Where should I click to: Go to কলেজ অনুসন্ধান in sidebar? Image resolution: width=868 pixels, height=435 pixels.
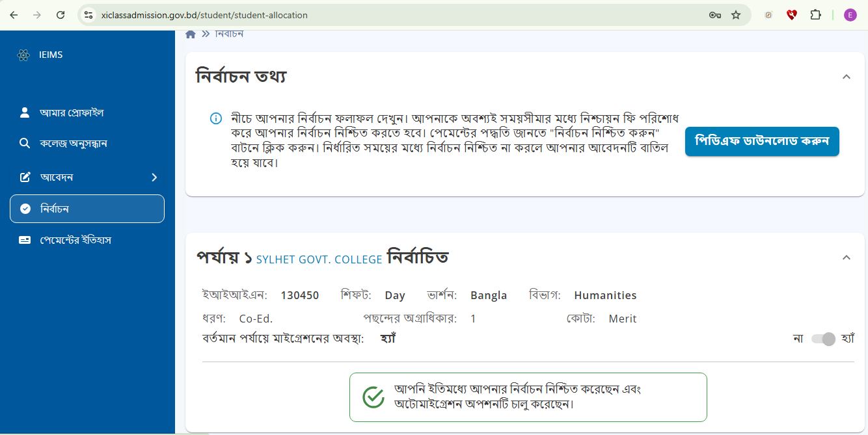(x=73, y=143)
